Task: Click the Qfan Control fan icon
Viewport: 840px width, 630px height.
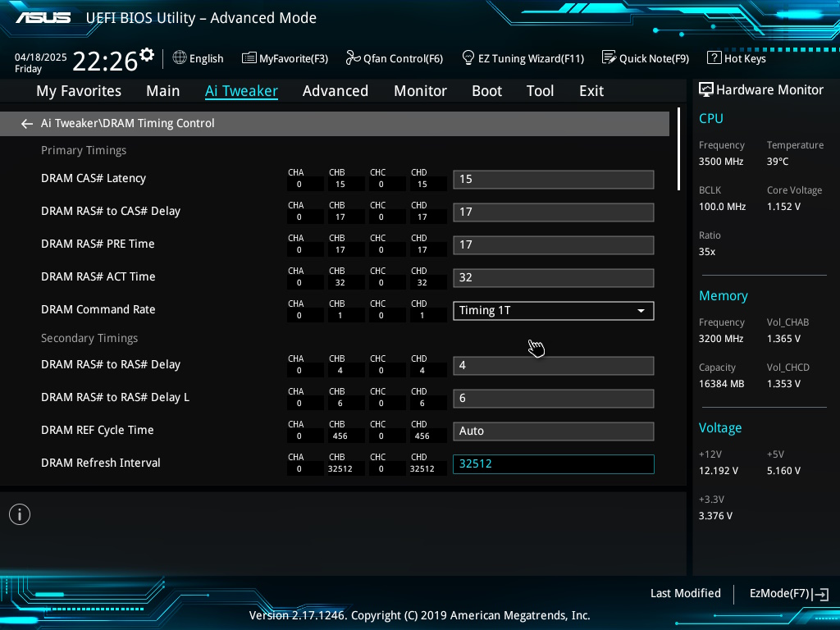Action: point(353,57)
